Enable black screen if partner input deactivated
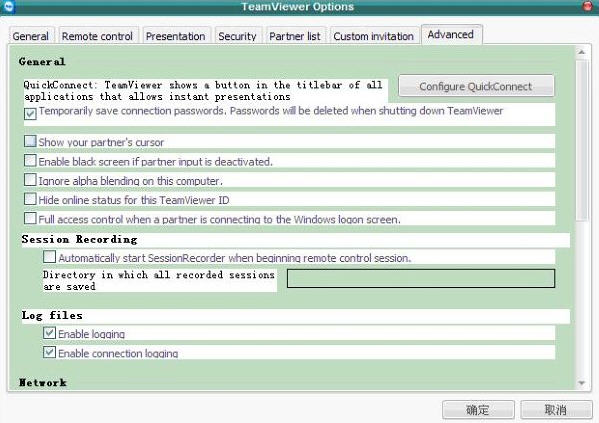This screenshot has height=423, width=599. pyautogui.click(x=30, y=160)
